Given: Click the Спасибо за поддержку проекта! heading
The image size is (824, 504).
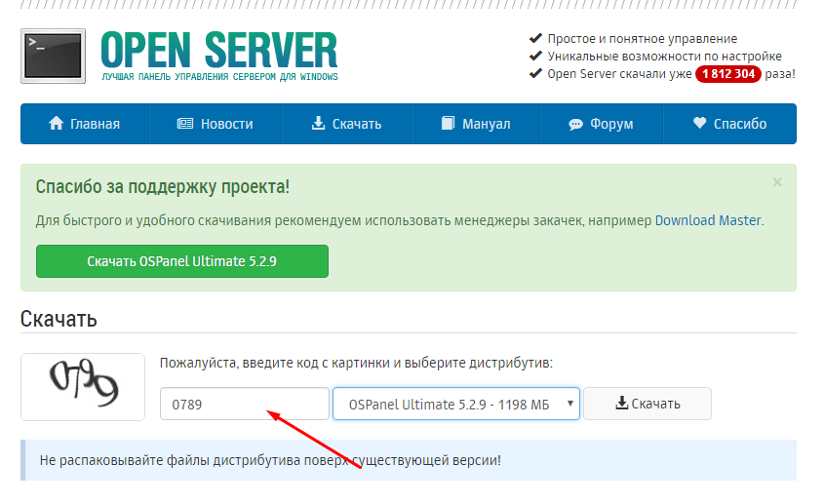Looking at the screenshot, I should (163, 187).
